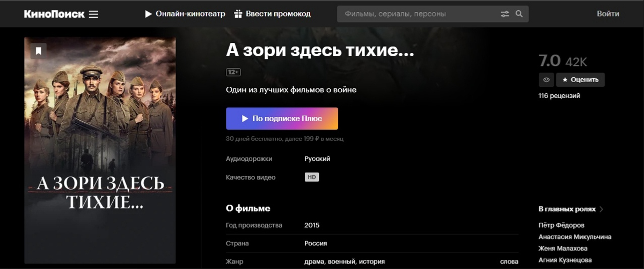The image size is (644, 269).
Task: Click genre история
Action: (x=371, y=262)
